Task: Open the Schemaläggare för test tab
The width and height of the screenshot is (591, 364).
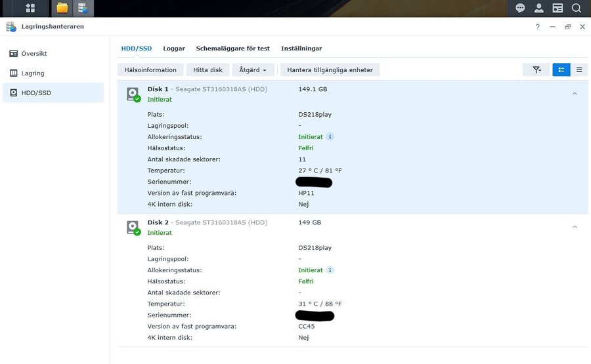Action: click(232, 49)
